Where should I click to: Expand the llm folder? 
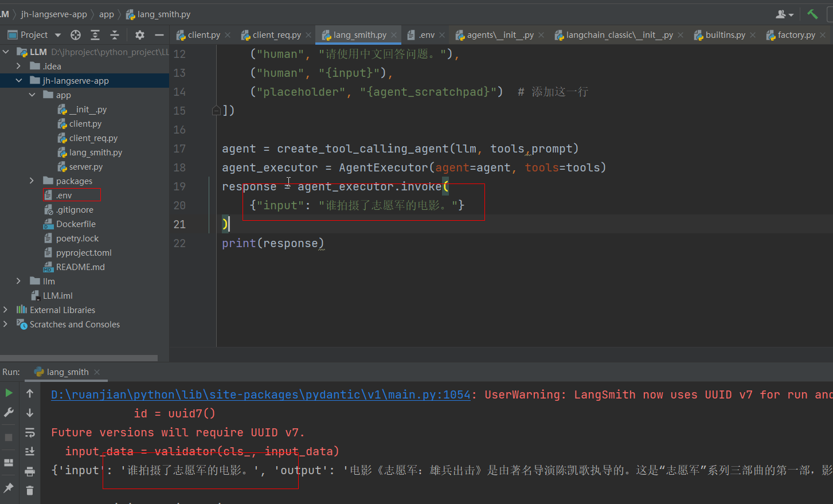click(19, 281)
